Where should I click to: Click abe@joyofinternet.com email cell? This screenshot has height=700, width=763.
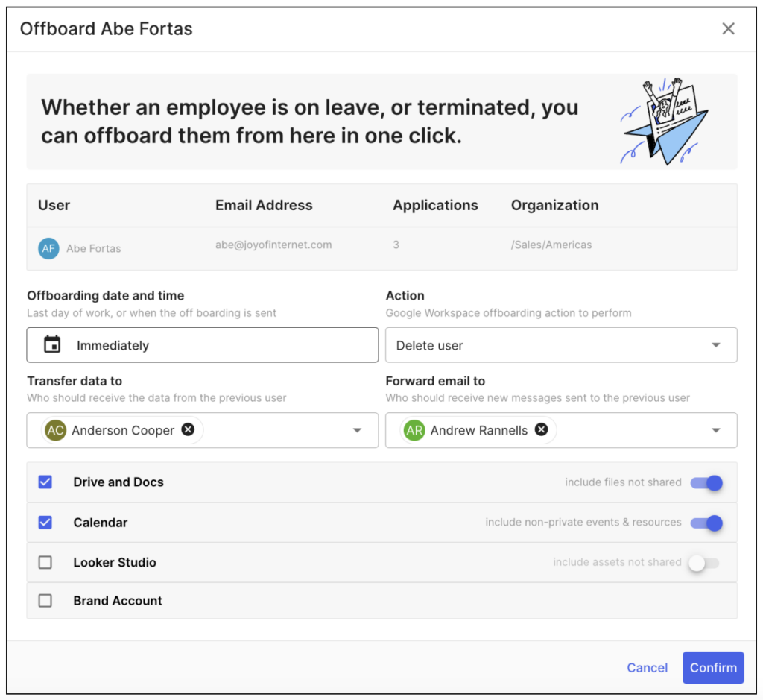(x=273, y=245)
